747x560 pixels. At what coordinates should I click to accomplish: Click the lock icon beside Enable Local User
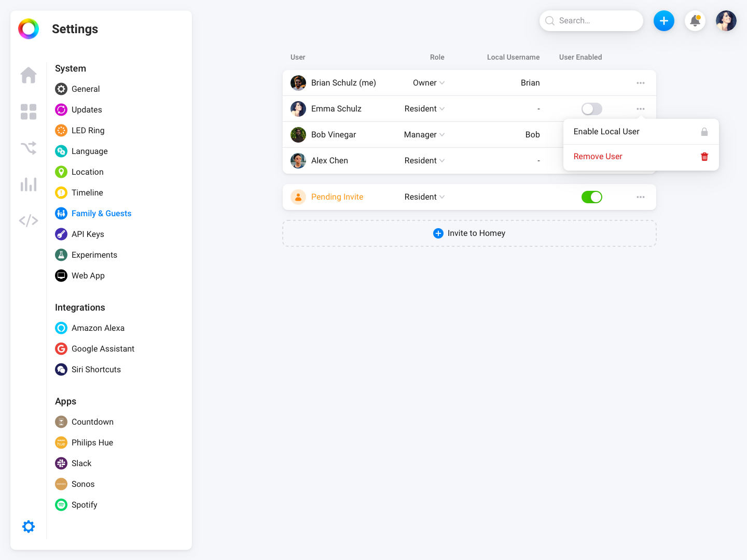(704, 132)
